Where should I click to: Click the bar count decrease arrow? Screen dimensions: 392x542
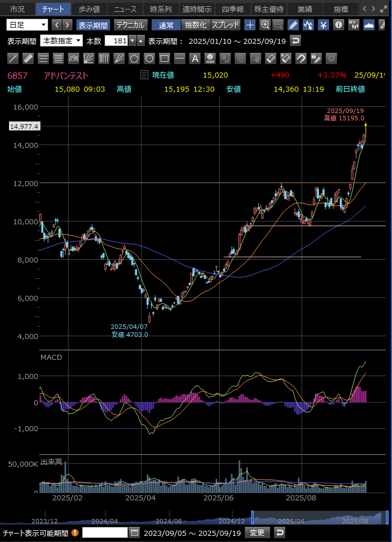133,41
